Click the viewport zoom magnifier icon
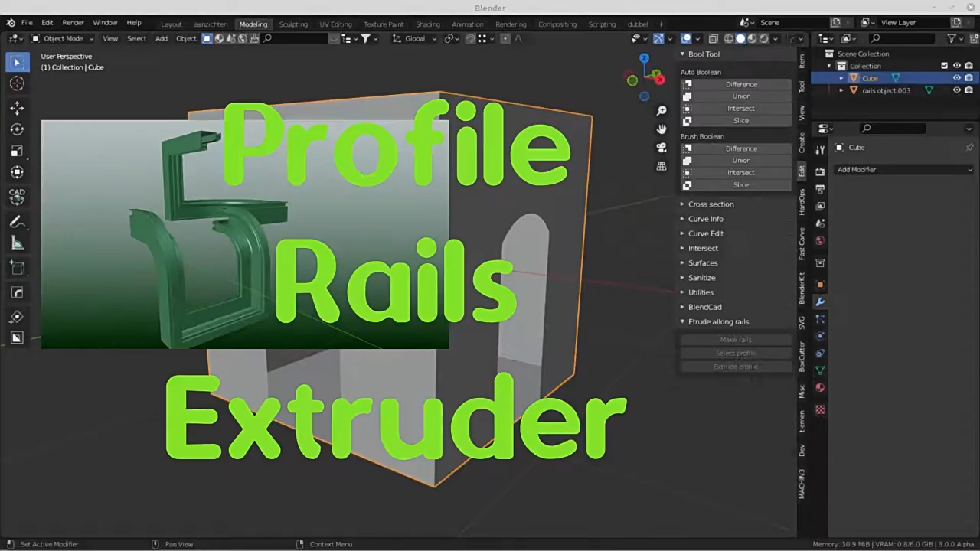The image size is (980, 551). 661,111
